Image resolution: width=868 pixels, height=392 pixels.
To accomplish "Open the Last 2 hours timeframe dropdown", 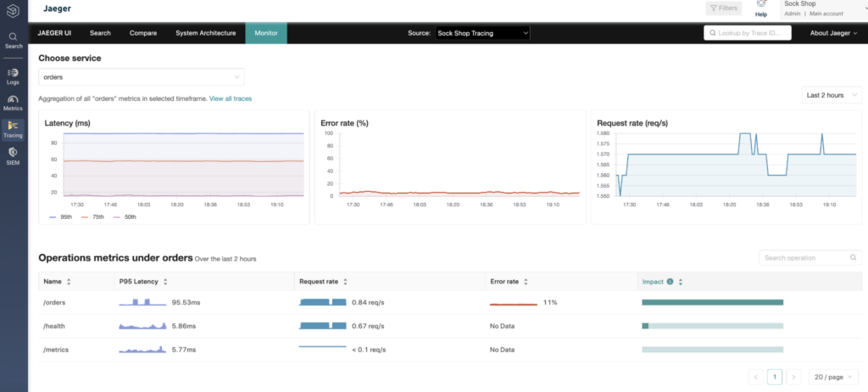I will [x=832, y=95].
